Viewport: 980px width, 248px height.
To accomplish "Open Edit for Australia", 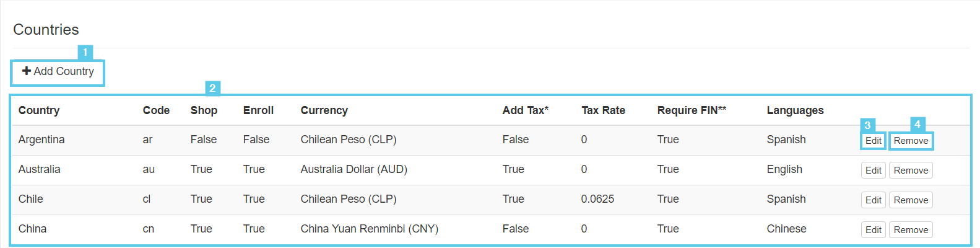I will [x=873, y=170].
